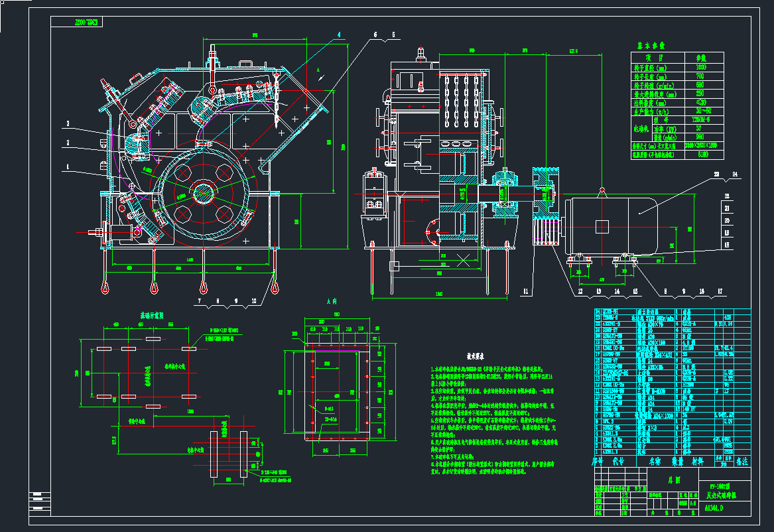This screenshot has width=774, height=532.
Task: Select the lifting eye on top of motor
Action: click(x=602, y=191)
